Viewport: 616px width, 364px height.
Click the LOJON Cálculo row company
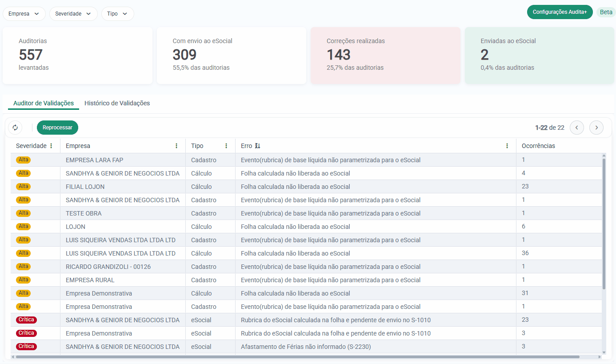pyautogui.click(x=76, y=227)
